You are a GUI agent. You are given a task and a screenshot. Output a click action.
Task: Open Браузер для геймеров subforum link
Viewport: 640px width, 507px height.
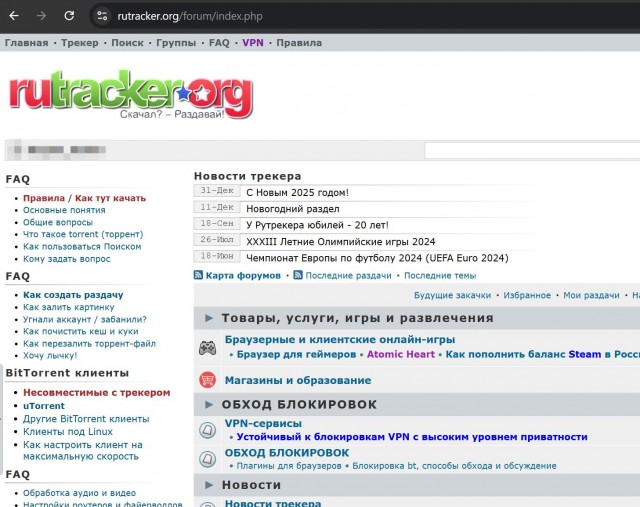(x=296, y=354)
